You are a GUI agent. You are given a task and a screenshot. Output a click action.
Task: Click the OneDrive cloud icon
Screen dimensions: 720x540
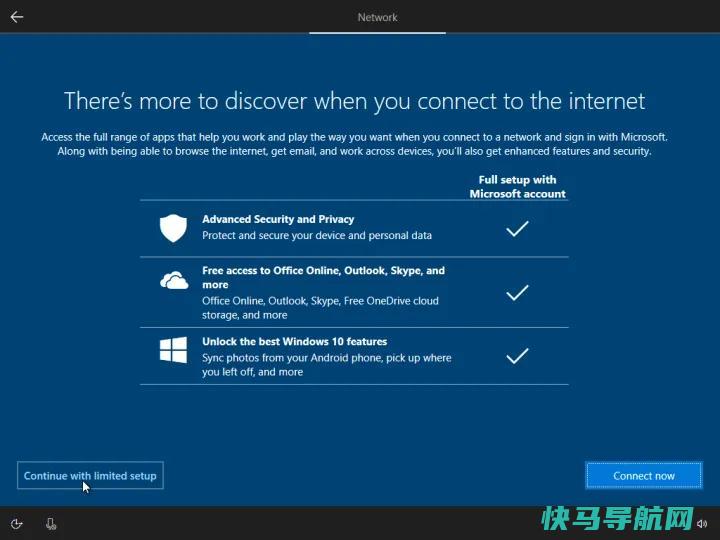tap(174, 280)
